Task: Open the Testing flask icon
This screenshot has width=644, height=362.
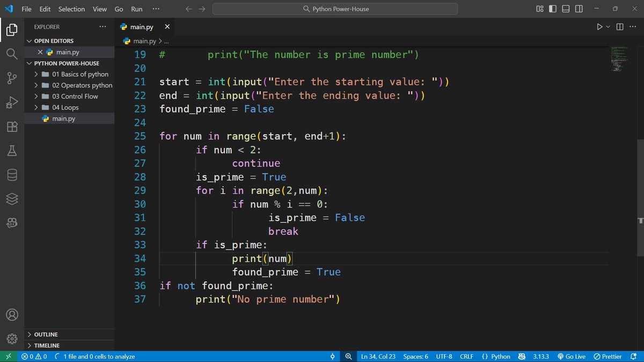Action: coord(12,151)
